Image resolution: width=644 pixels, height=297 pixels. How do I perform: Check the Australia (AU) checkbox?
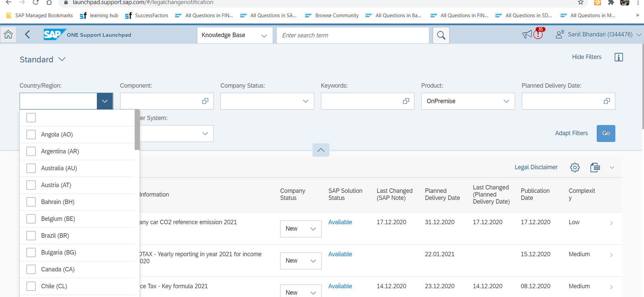[31, 168]
